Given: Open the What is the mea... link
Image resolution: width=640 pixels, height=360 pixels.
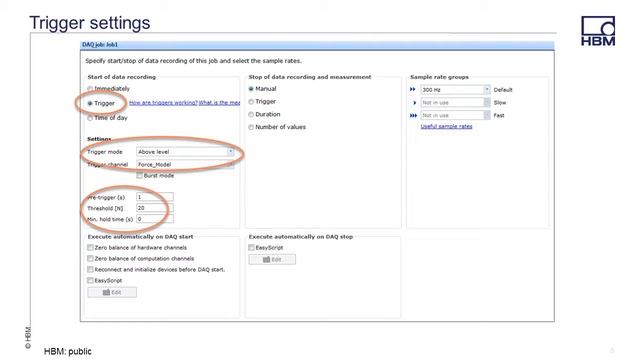Looking at the screenshot, I should [220, 103].
